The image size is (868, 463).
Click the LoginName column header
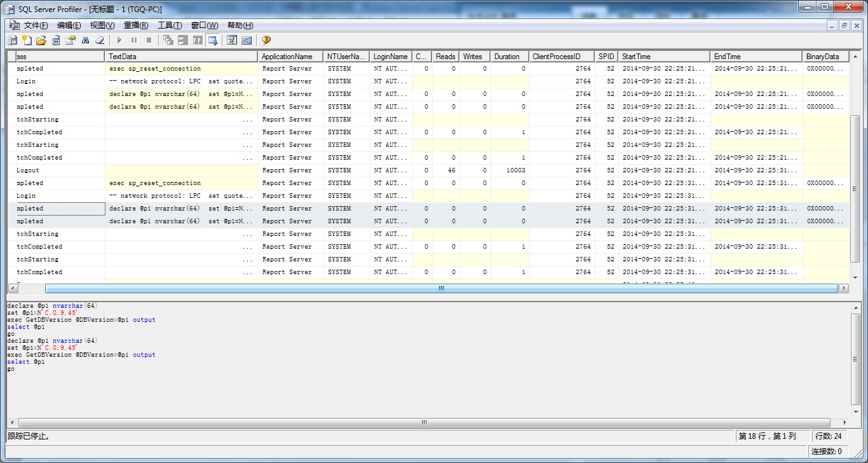coord(391,57)
